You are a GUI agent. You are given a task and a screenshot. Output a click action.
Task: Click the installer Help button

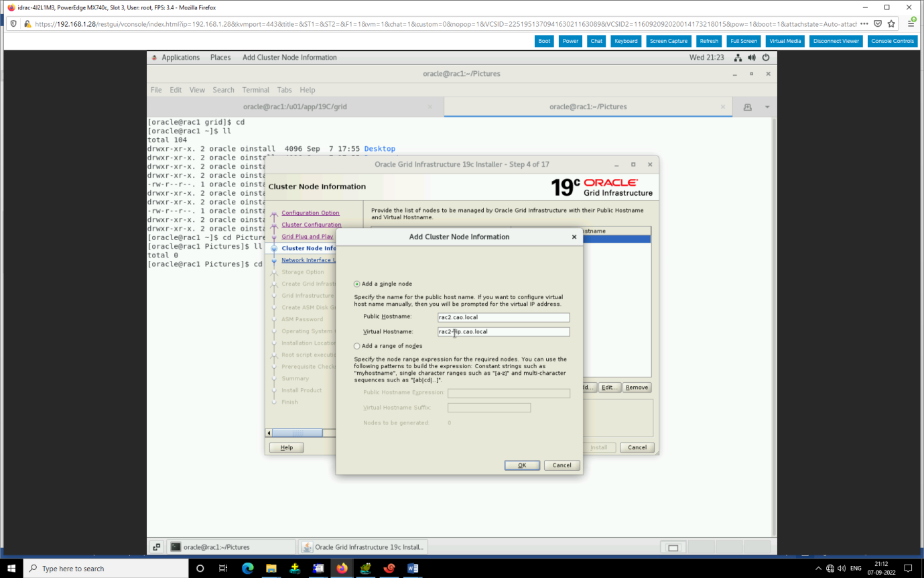pyautogui.click(x=286, y=448)
